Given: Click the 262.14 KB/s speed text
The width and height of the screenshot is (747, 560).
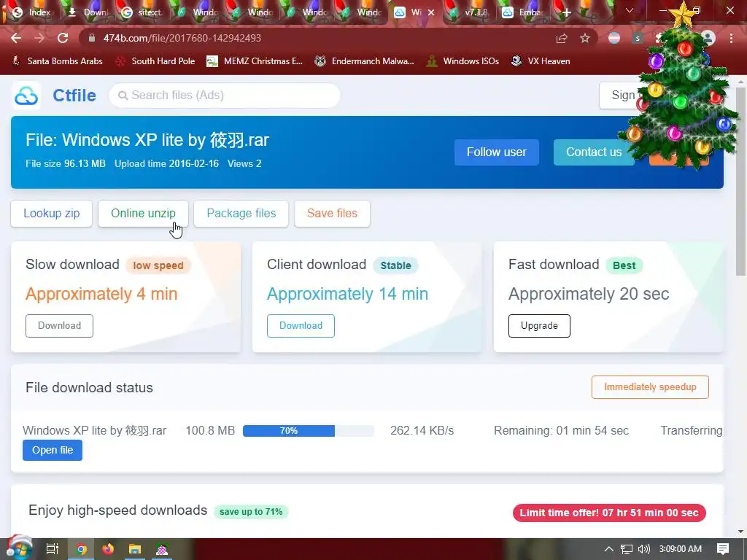Looking at the screenshot, I should point(422,430).
